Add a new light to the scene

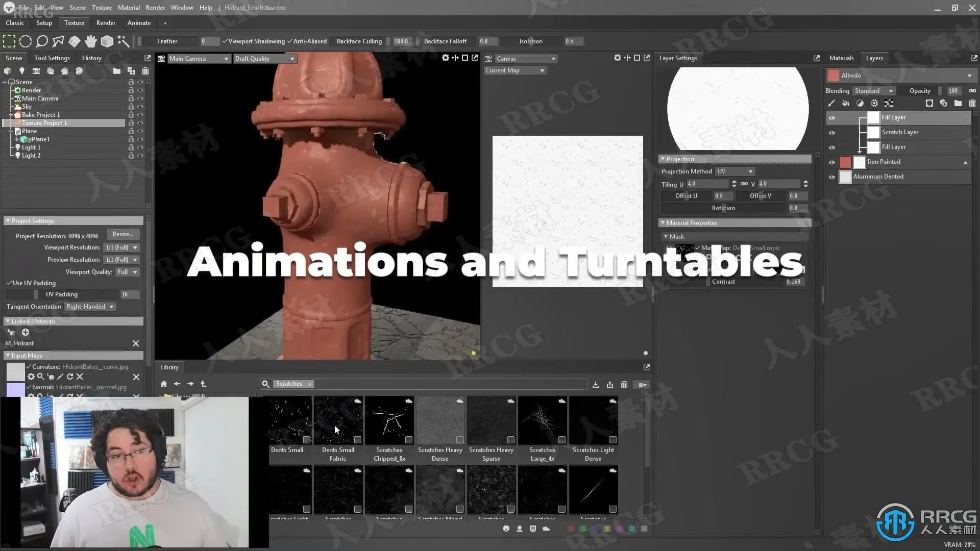pos(21,71)
